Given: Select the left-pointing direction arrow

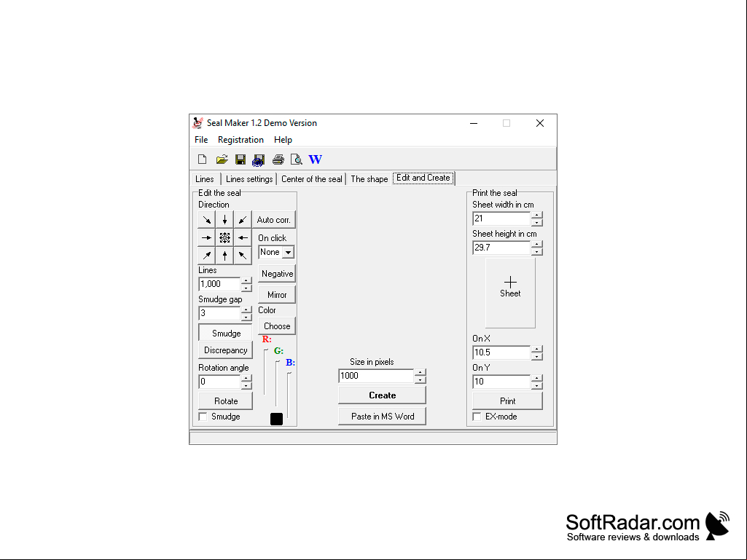Looking at the screenshot, I should click(x=243, y=237).
